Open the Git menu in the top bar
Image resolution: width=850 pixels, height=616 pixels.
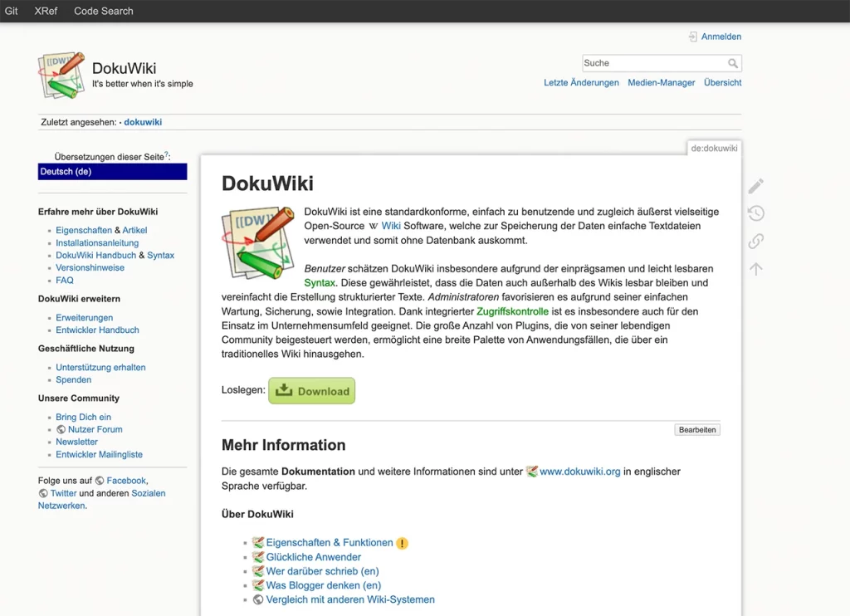point(12,11)
